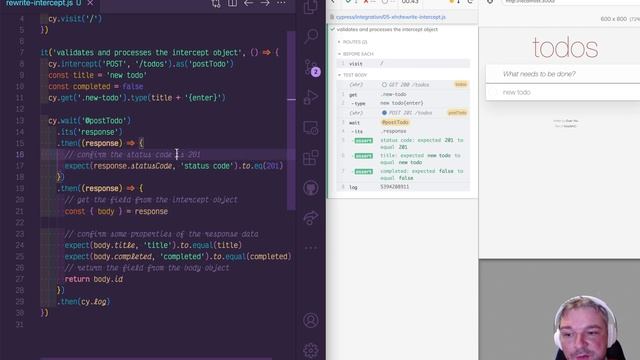Viewport: 640px width, 360px height.
Task: Click the cy.wait('@postTodo') line
Action: 89,120
